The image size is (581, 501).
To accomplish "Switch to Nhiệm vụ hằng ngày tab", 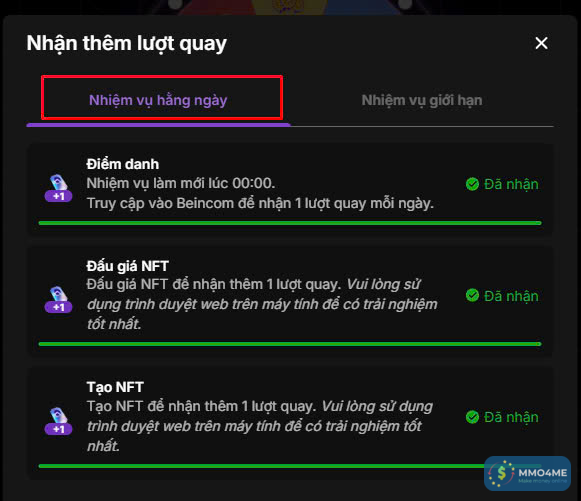I will pyautogui.click(x=158, y=100).
